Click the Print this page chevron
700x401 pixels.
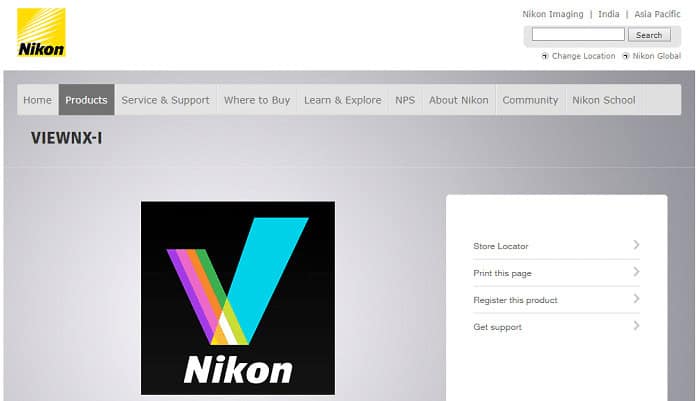(636, 272)
